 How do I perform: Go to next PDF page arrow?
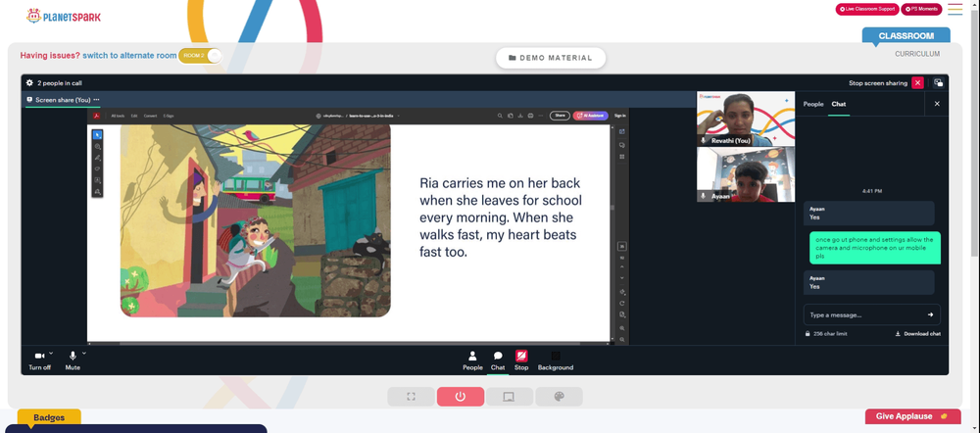pyautogui.click(x=622, y=278)
